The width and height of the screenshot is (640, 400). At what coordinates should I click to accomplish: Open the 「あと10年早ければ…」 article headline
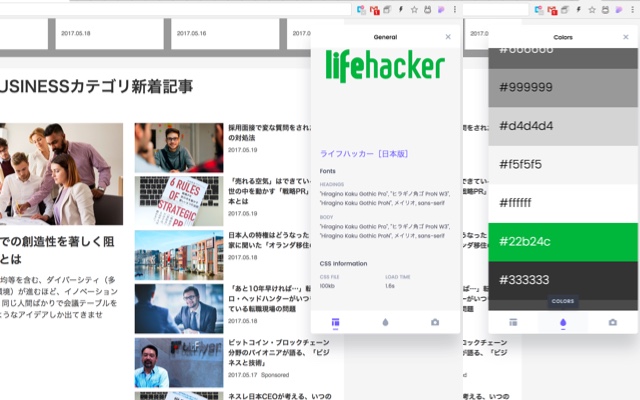click(x=269, y=299)
